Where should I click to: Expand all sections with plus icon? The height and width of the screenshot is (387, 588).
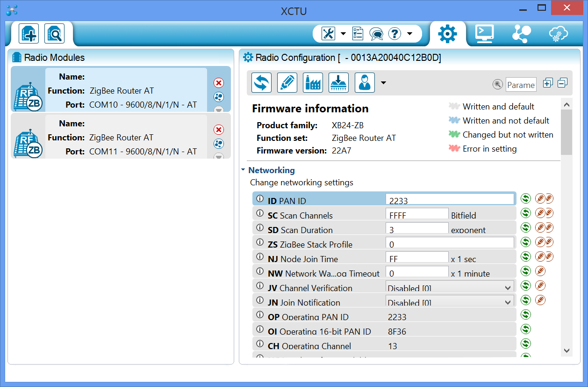[x=548, y=83]
